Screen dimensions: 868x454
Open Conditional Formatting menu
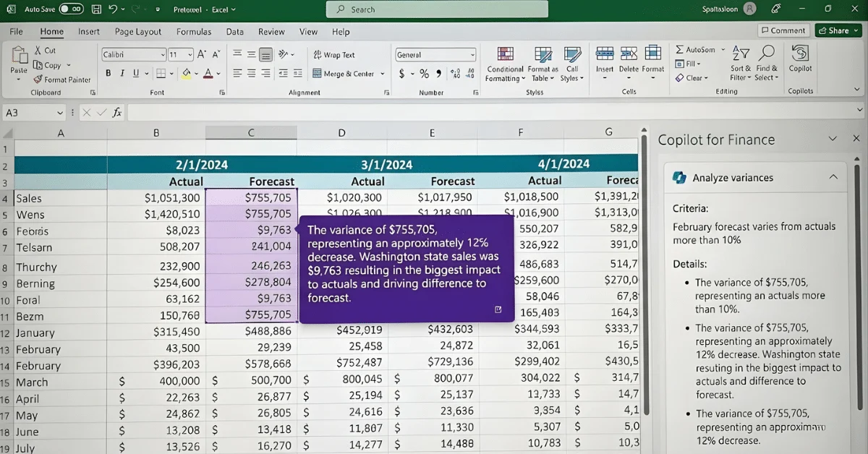pyautogui.click(x=506, y=64)
